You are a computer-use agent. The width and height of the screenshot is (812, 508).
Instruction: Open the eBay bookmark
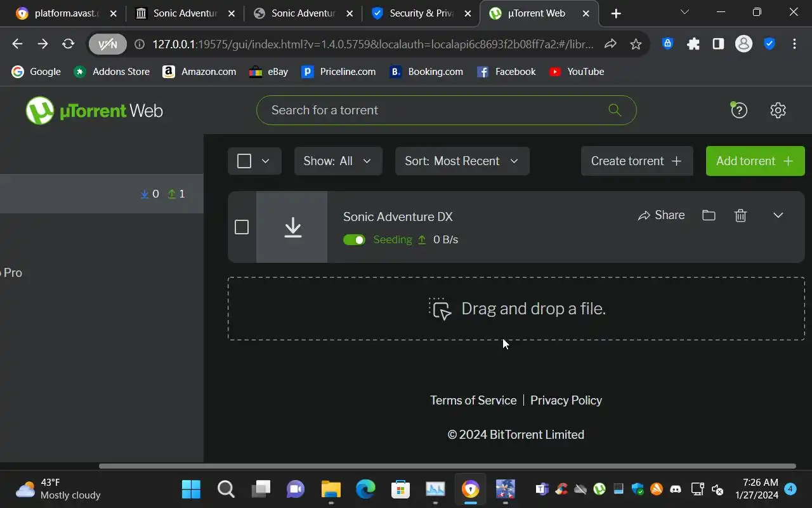tap(268, 72)
